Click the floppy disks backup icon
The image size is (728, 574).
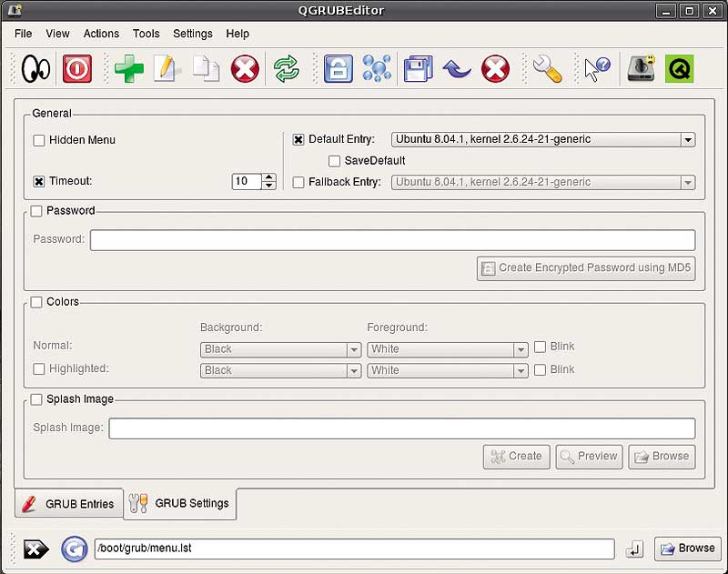coord(418,69)
